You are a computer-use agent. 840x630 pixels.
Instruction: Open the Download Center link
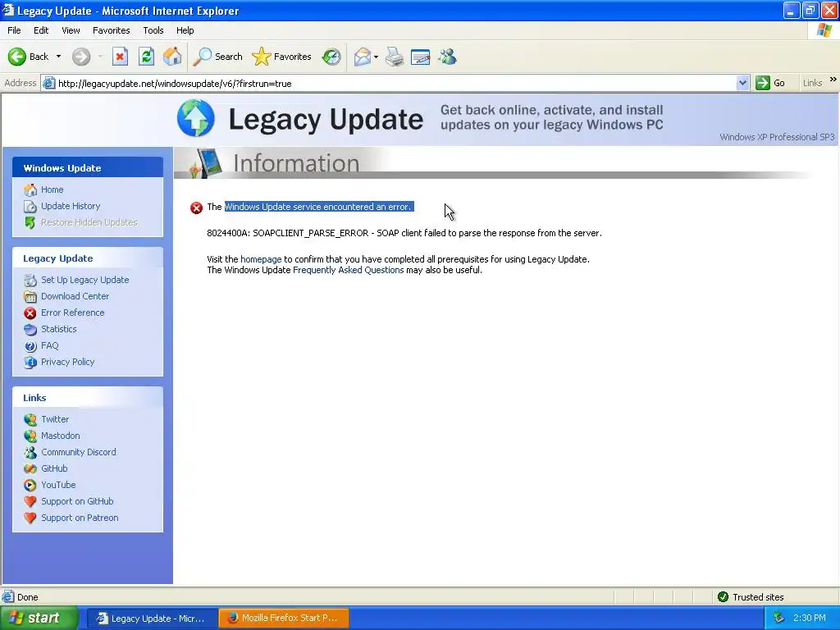(x=75, y=296)
